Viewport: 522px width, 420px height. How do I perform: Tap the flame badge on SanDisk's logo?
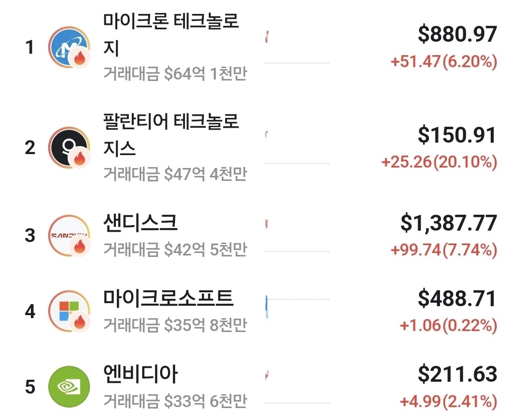[x=80, y=246]
